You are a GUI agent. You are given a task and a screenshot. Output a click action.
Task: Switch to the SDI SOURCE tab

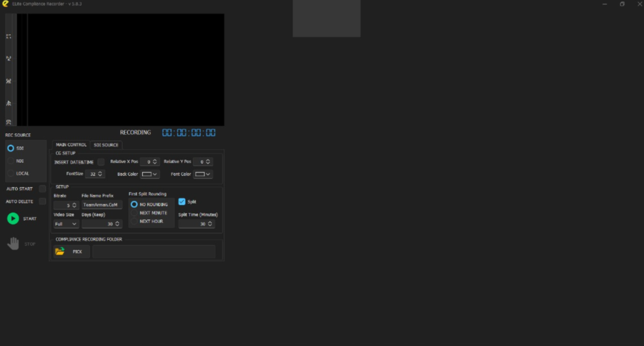click(106, 145)
